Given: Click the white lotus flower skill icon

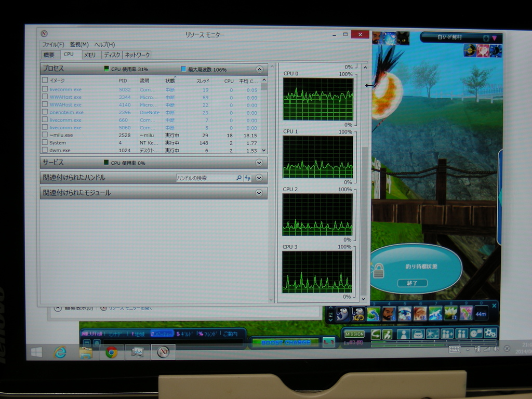Looking at the screenshot, I should [x=450, y=313].
